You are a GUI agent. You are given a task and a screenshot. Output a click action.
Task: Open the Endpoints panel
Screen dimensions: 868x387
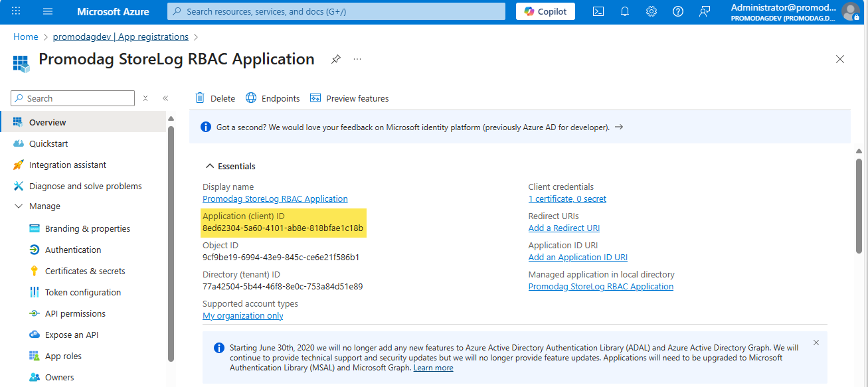click(x=272, y=98)
